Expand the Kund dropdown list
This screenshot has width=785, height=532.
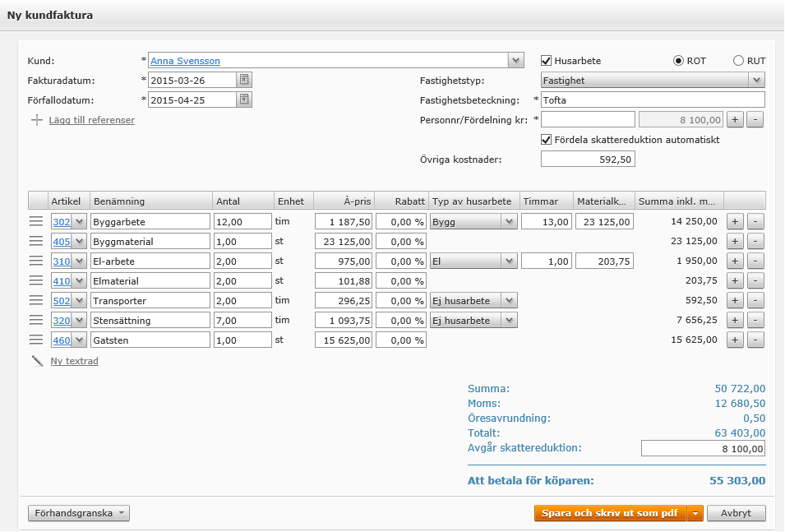click(515, 60)
